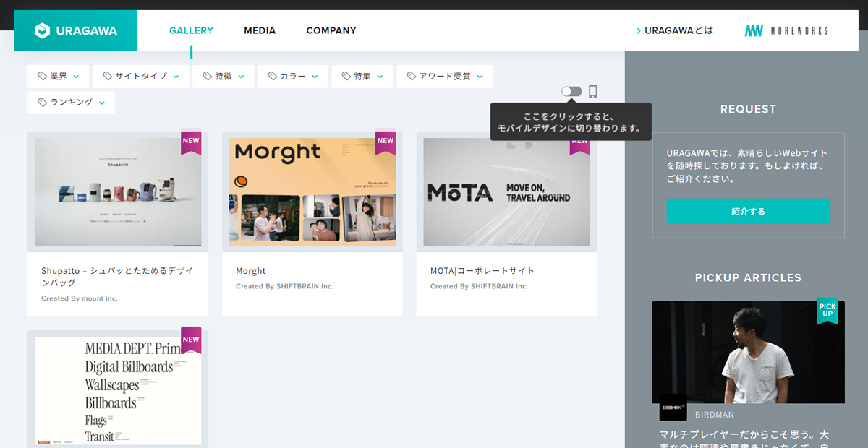Expand the ランキング filter dropdown
The width and height of the screenshot is (868, 448).
71,103
